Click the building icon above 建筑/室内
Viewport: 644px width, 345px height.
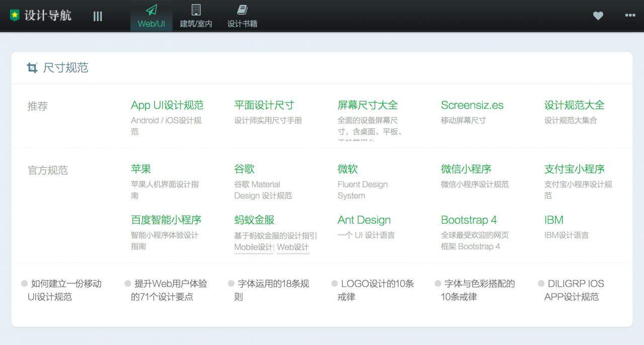point(196,10)
